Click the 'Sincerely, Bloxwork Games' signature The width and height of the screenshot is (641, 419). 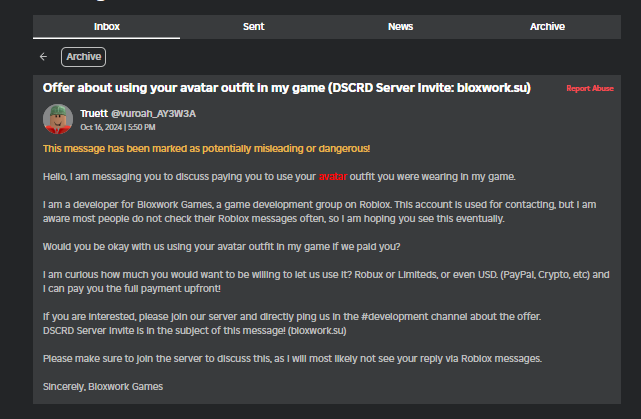103,387
